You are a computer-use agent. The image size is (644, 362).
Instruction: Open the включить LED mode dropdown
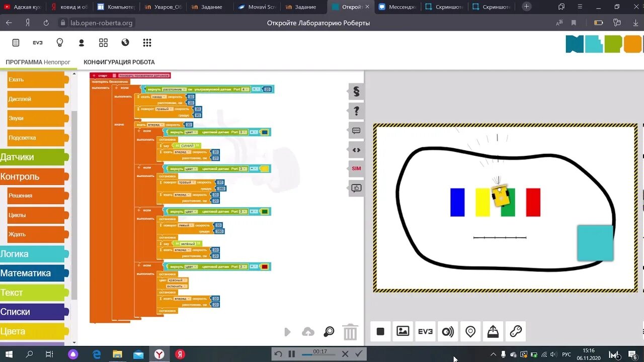(177, 286)
